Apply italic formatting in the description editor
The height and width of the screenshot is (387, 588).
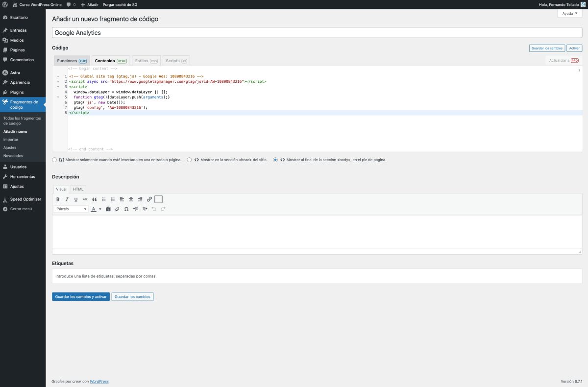(67, 199)
